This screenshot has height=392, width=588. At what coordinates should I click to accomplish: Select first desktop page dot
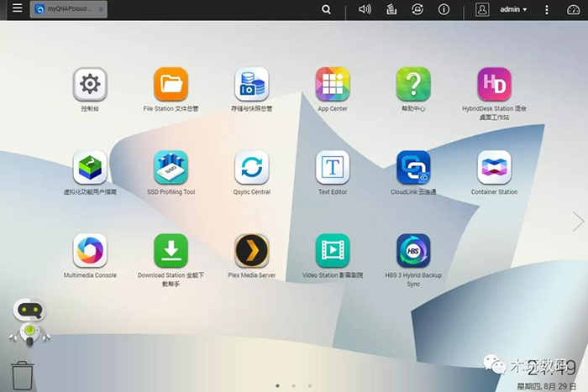[x=277, y=385]
